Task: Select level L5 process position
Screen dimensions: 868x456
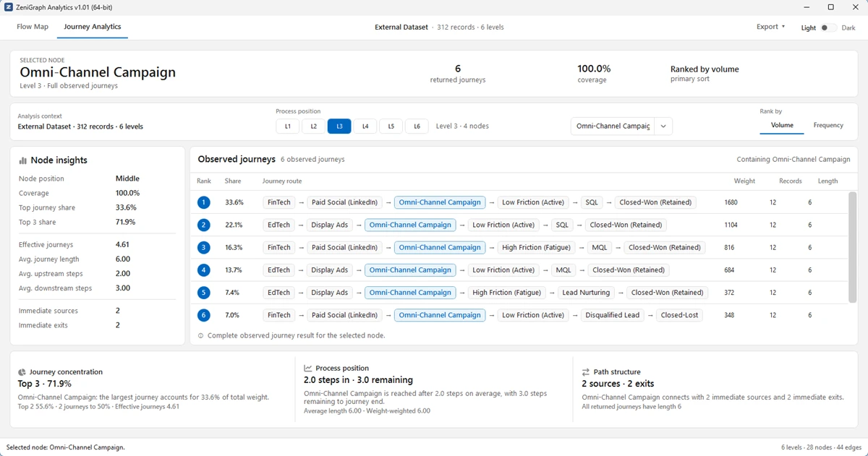Action: (x=391, y=126)
